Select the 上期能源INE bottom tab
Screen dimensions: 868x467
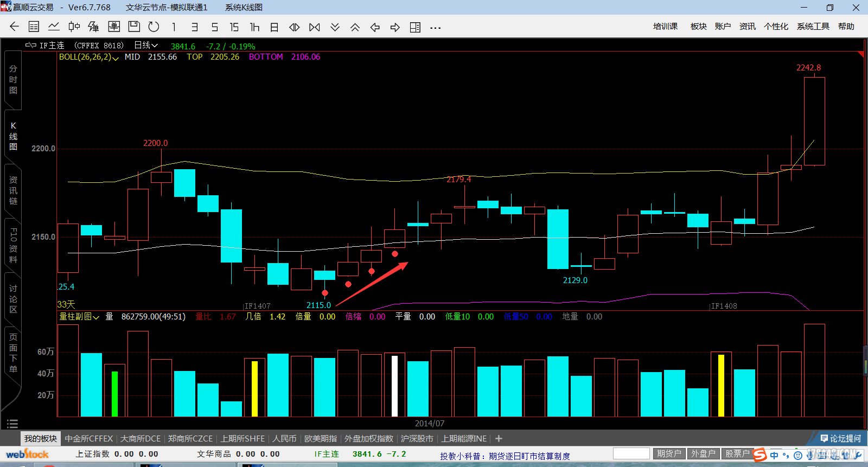pos(464,438)
